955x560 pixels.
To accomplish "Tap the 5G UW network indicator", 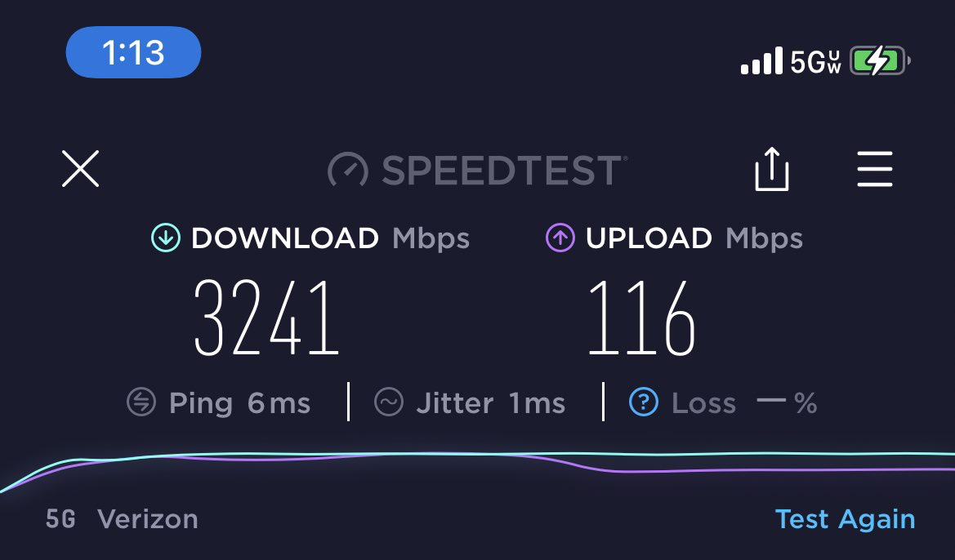I will tap(815, 61).
